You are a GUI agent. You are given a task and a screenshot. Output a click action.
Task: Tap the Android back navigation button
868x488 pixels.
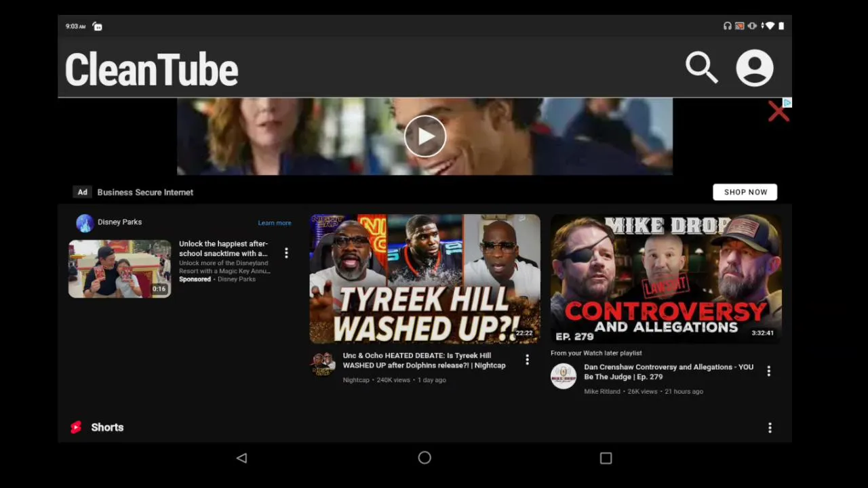point(241,458)
